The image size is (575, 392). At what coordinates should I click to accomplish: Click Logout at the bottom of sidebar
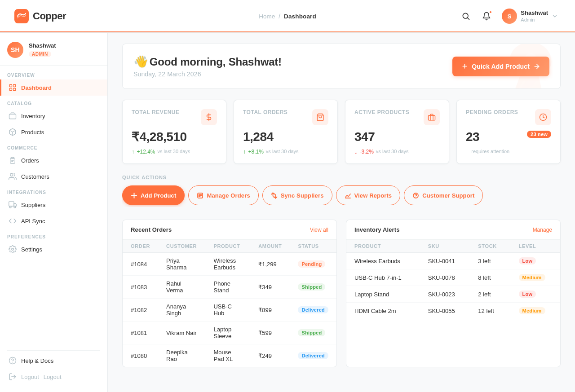click(x=30, y=377)
